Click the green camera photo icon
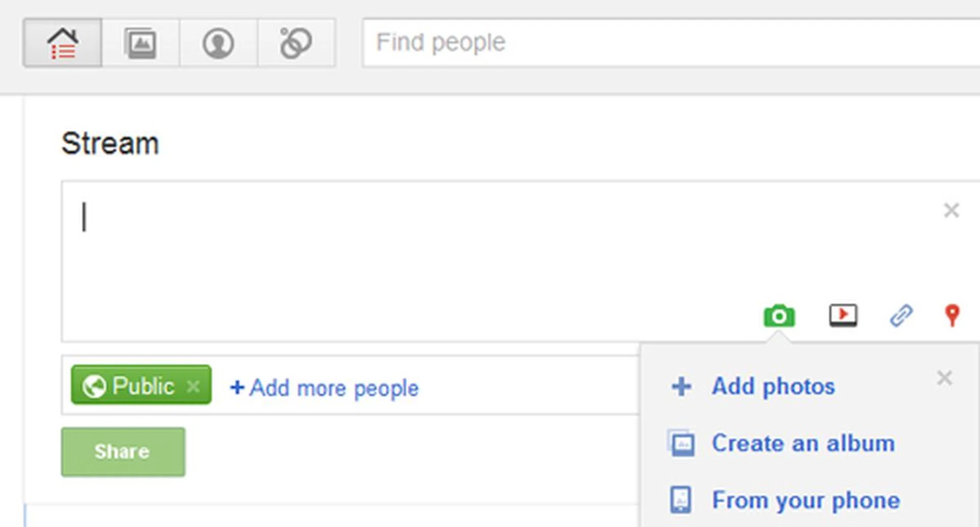The height and width of the screenshot is (527, 980). pyautogui.click(x=779, y=316)
